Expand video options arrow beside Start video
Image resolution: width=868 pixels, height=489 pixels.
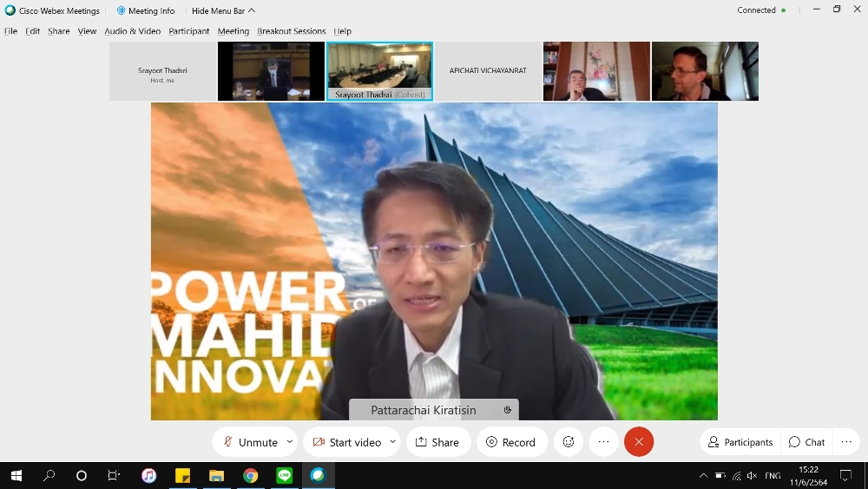(392, 442)
